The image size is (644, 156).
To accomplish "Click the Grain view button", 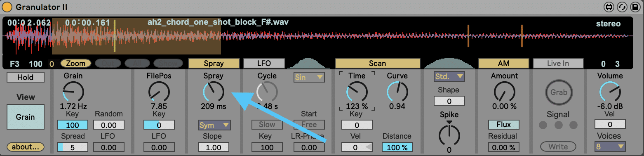I will pyautogui.click(x=26, y=117).
